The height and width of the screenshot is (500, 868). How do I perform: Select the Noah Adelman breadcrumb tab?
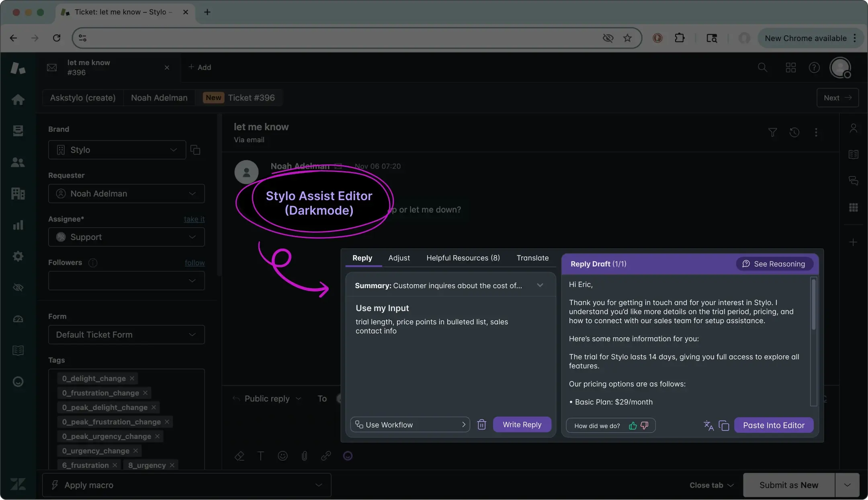159,98
